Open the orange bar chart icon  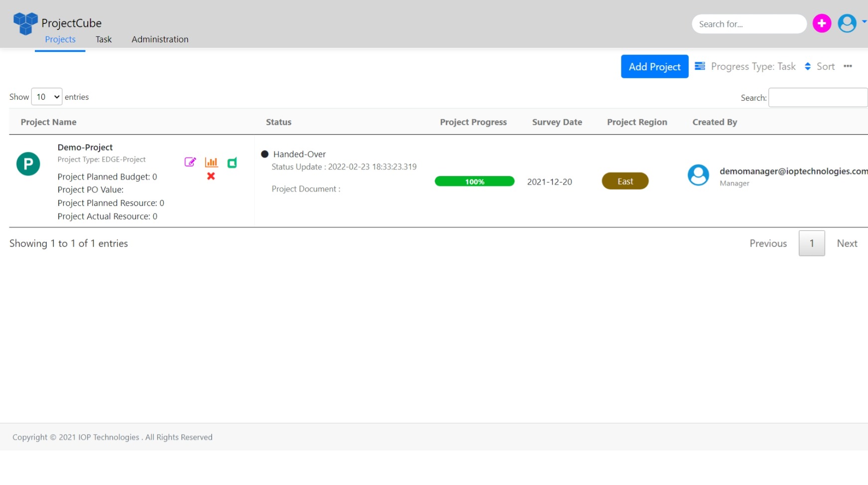pyautogui.click(x=211, y=162)
